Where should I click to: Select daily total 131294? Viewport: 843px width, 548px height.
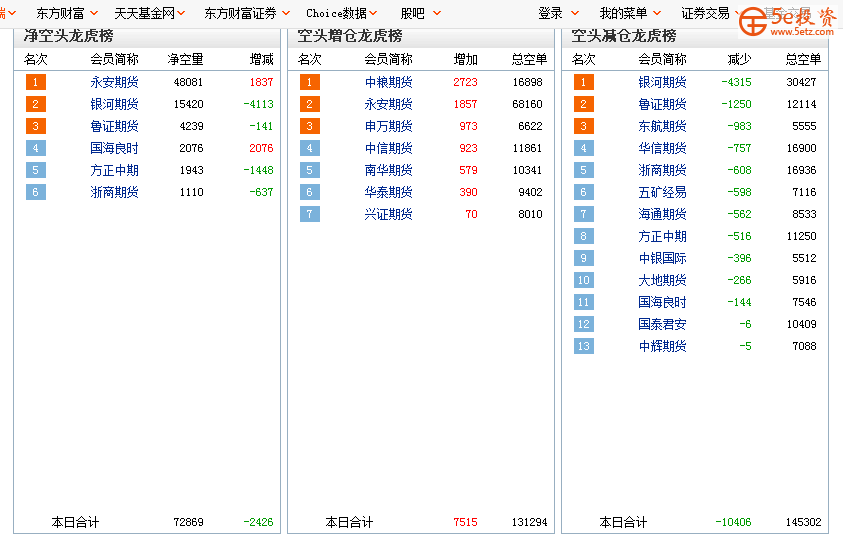pos(530,522)
